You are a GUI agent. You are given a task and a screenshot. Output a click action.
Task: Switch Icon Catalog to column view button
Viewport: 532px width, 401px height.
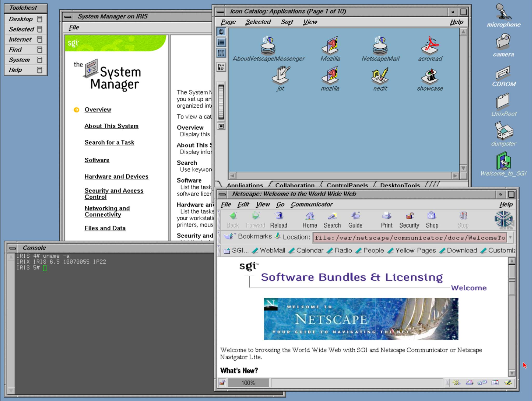[221, 53]
